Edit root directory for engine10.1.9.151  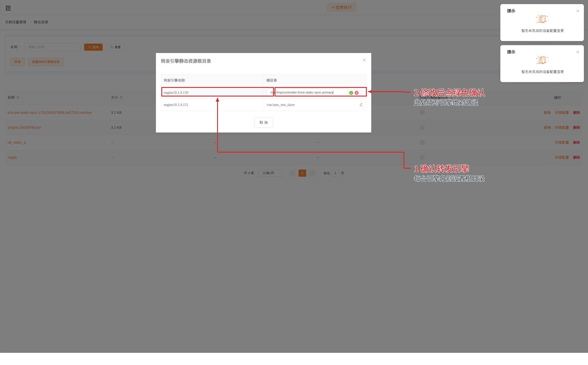pos(361,105)
